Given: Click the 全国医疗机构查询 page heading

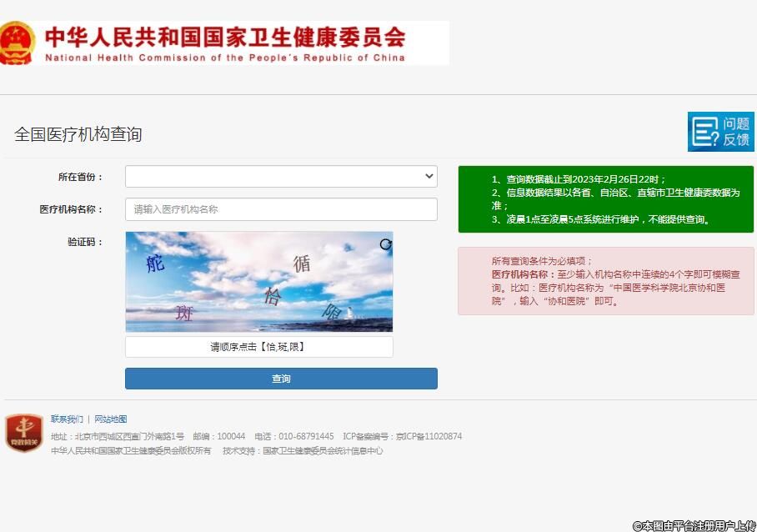Looking at the screenshot, I should [x=78, y=134].
